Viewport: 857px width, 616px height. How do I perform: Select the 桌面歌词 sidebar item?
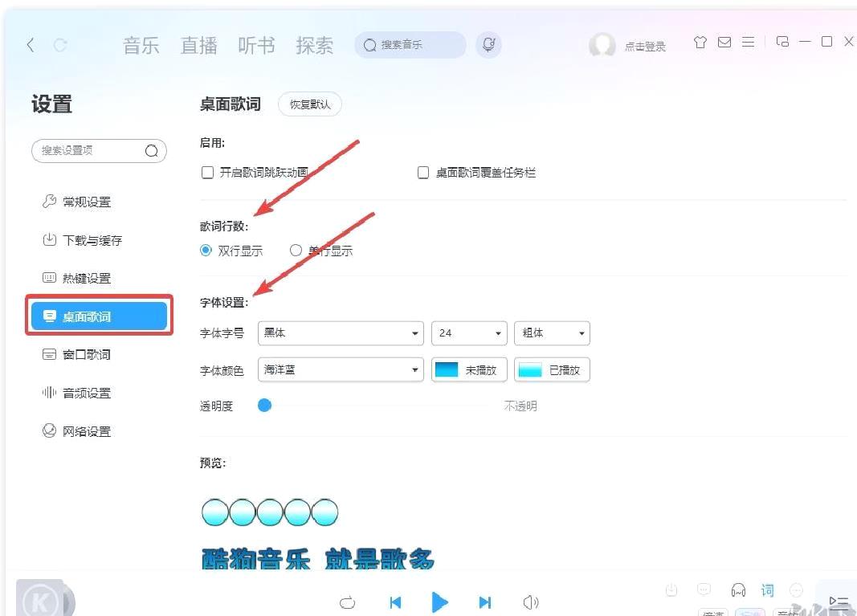99,316
